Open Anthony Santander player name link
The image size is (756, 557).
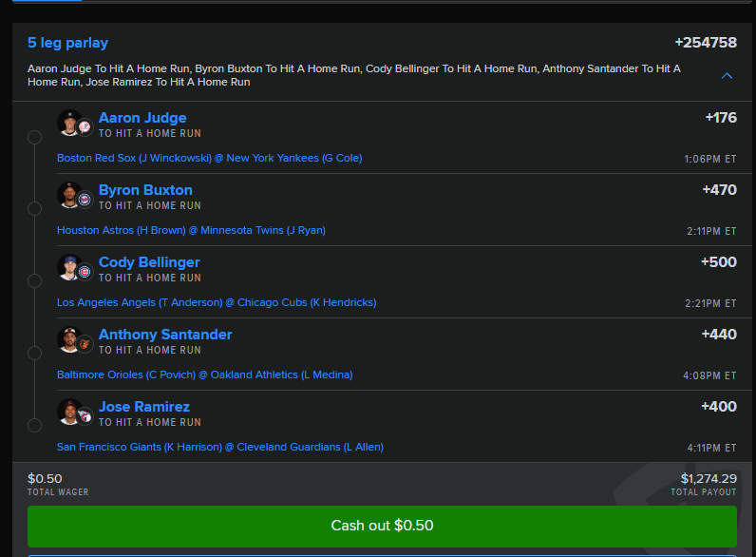tap(165, 335)
